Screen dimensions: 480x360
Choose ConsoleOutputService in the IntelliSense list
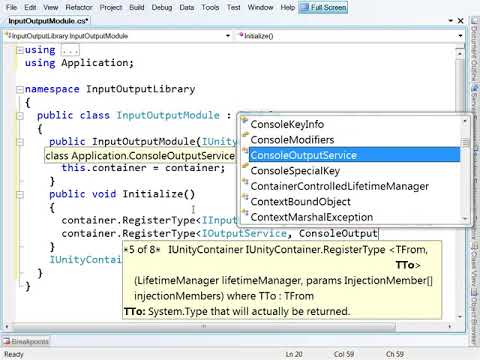coord(354,155)
